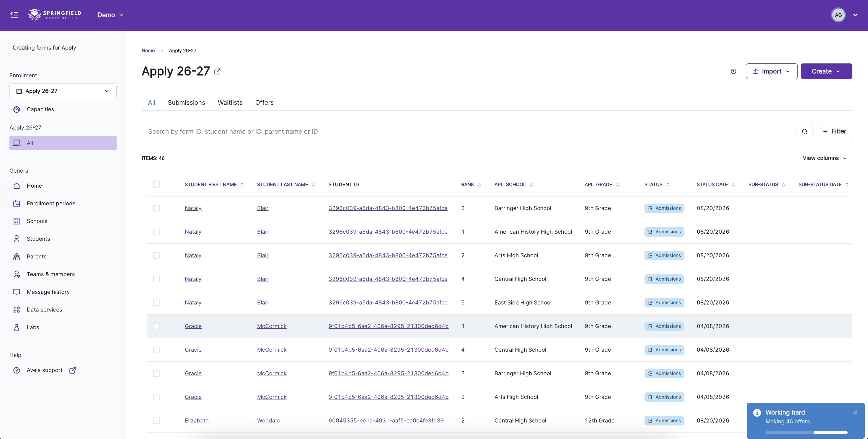Check the Nataly Blair Barringer High School row
This screenshot has width=868, height=439.
tap(156, 208)
